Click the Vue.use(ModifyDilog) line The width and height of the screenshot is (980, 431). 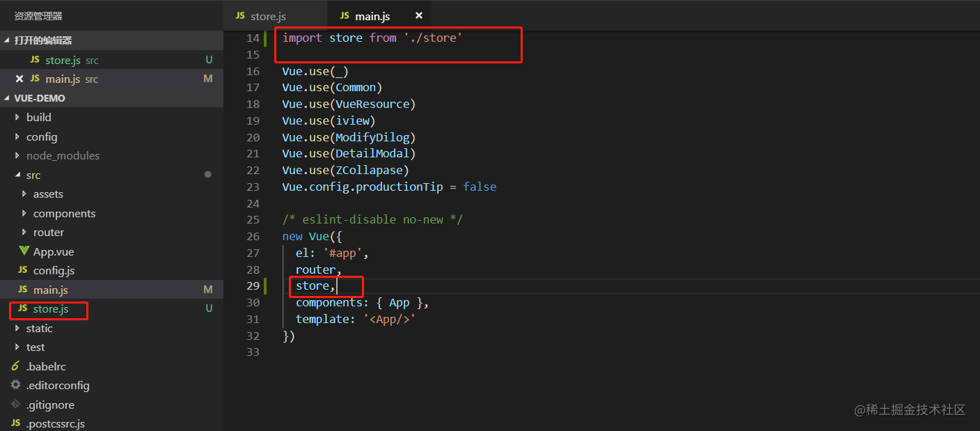click(x=349, y=137)
